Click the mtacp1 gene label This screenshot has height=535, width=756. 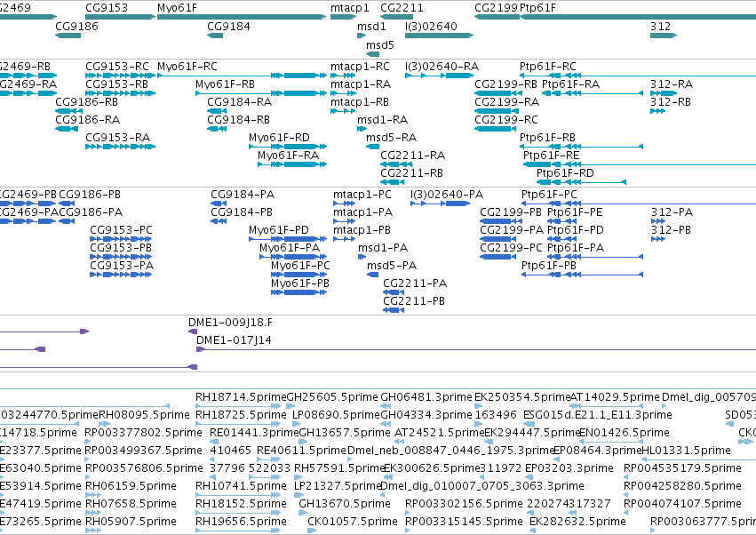point(350,8)
